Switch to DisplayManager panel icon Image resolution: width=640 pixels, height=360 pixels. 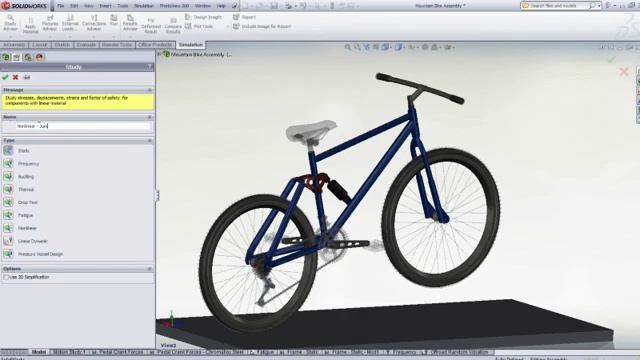pos(39,57)
